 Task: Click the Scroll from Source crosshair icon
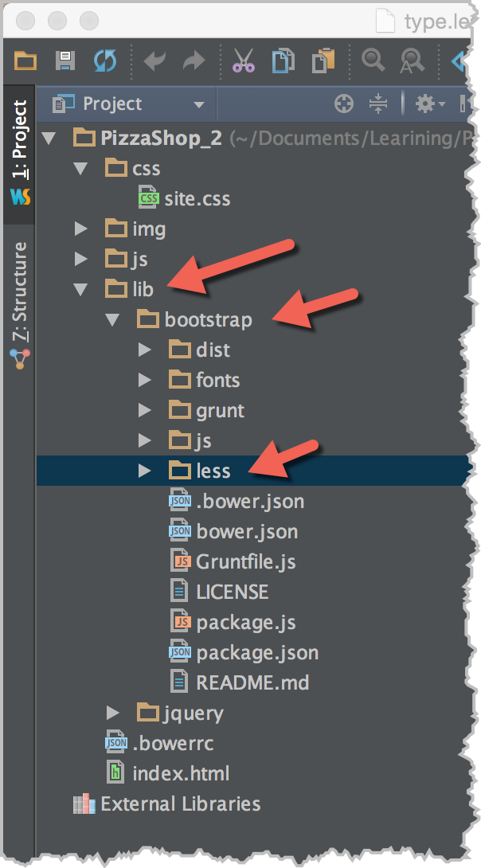tap(344, 104)
